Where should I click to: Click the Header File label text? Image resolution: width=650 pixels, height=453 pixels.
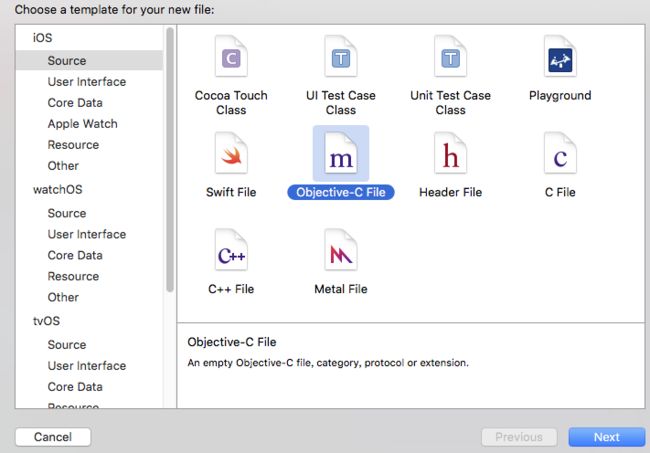pos(451,192)
